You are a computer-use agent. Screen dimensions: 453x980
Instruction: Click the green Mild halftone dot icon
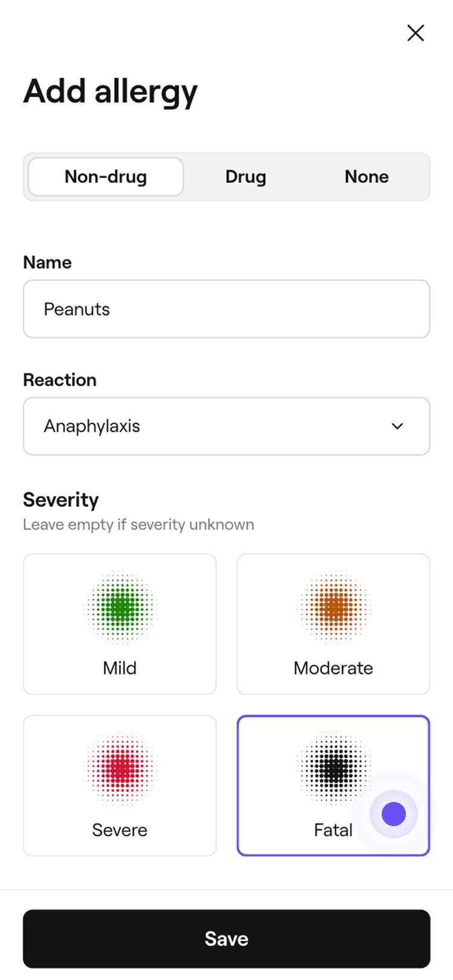pyautogui.click(x=120, y=606)
